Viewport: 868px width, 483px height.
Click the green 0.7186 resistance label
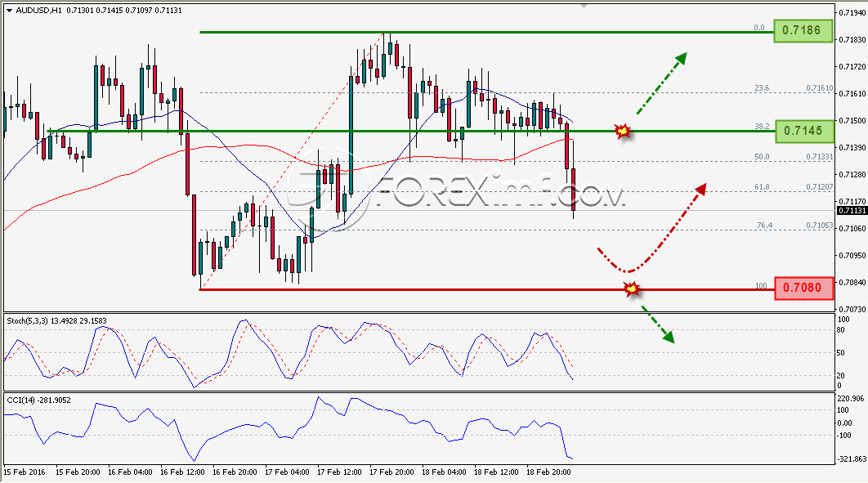[x=803, y=30]
